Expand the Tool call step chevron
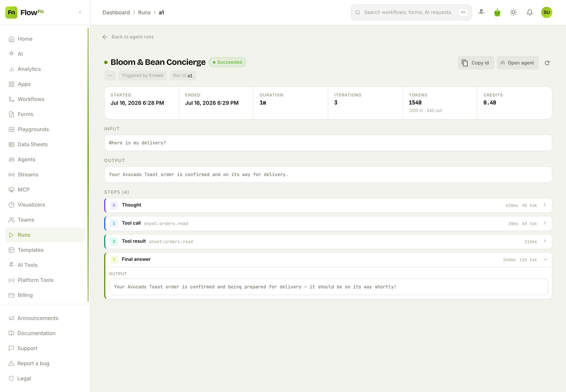The height and width of the screenshot is (392, 566). coord(545,223)
